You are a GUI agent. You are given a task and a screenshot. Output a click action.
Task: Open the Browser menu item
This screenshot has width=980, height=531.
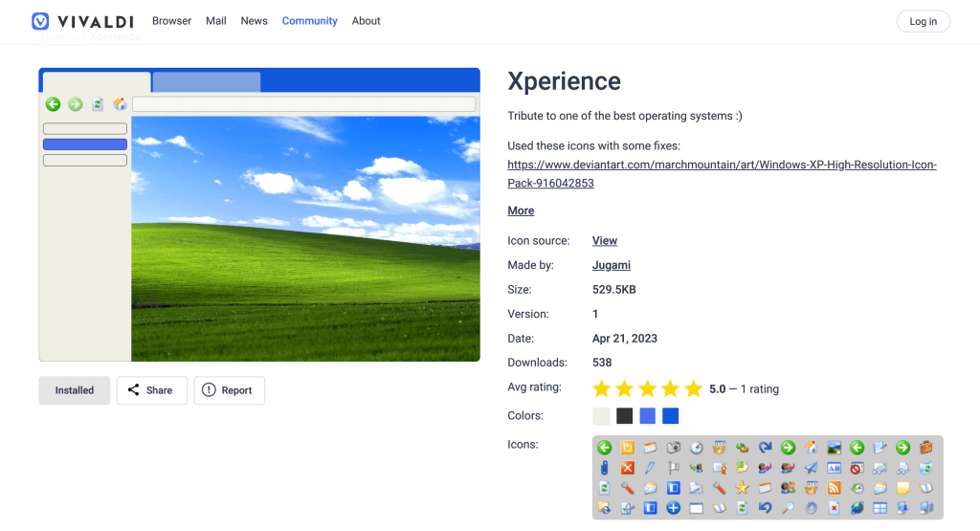171,21
